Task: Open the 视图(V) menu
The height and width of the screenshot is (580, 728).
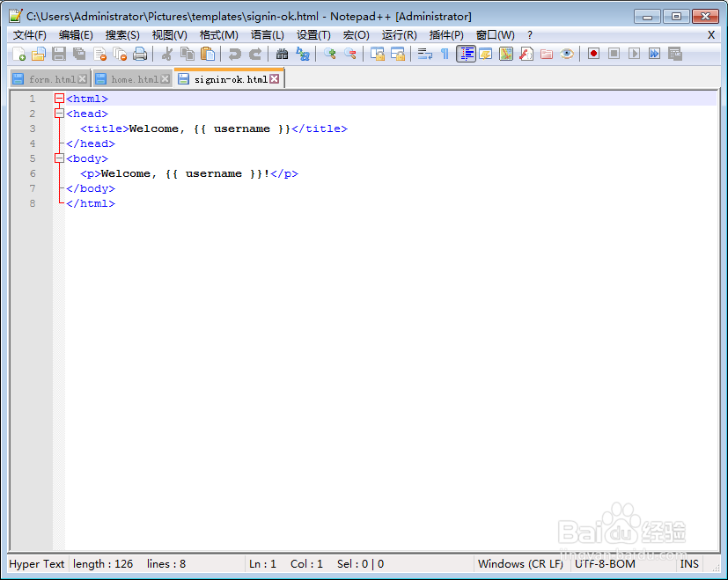Action: tap(170, 35)
